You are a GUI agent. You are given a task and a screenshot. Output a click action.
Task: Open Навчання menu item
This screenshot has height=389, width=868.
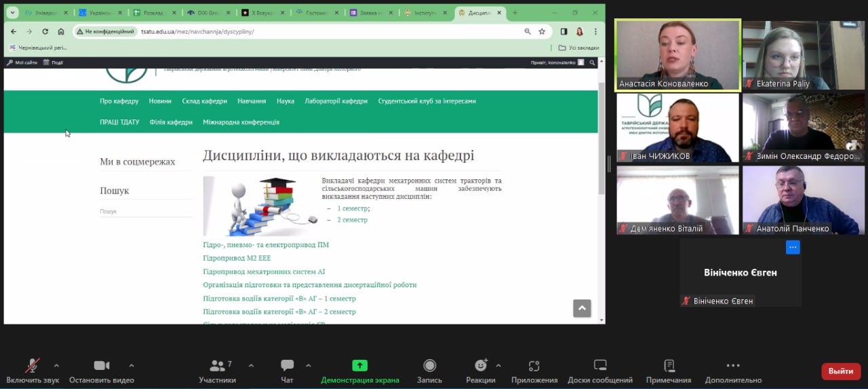click(x=252, y=101)
